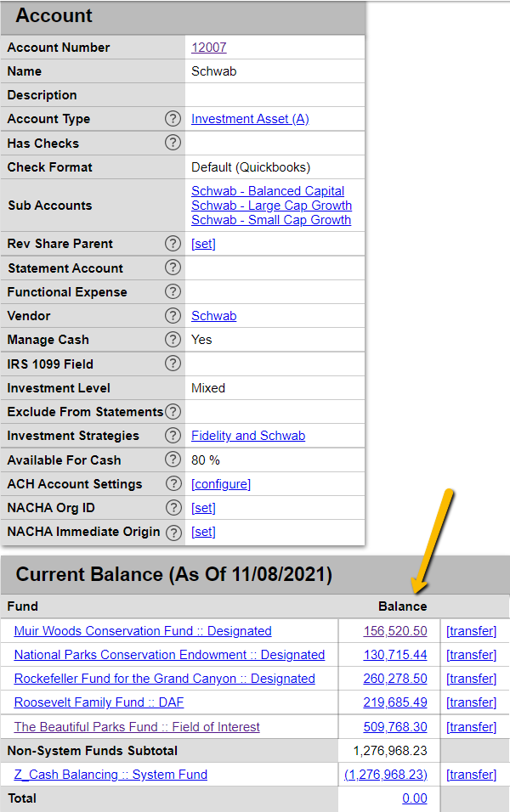Set the NACHA Immediate Origin
This screenshot has height=812, width=510.
pos(203,532)
